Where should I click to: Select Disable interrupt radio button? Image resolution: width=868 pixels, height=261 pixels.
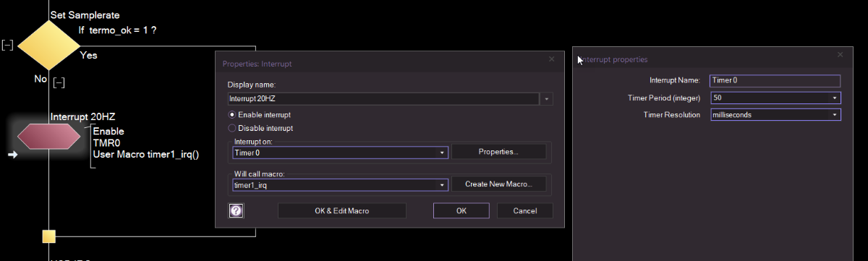click(x=232, y=128)
